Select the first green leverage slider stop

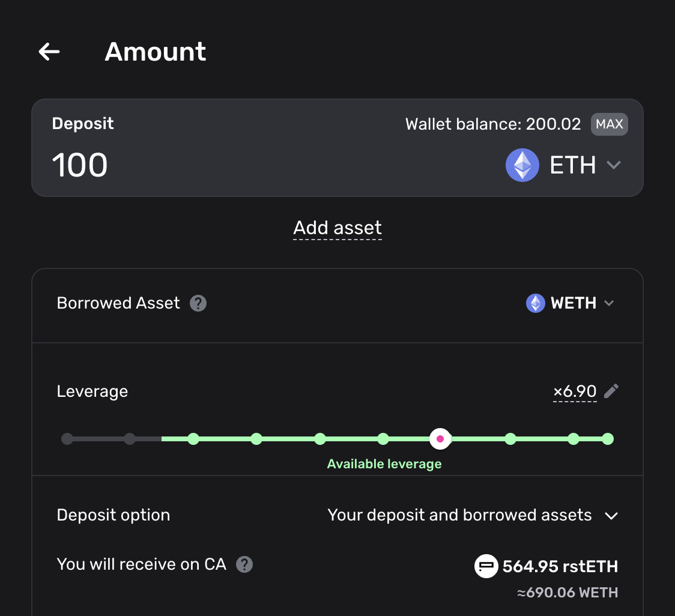point(193,439)
